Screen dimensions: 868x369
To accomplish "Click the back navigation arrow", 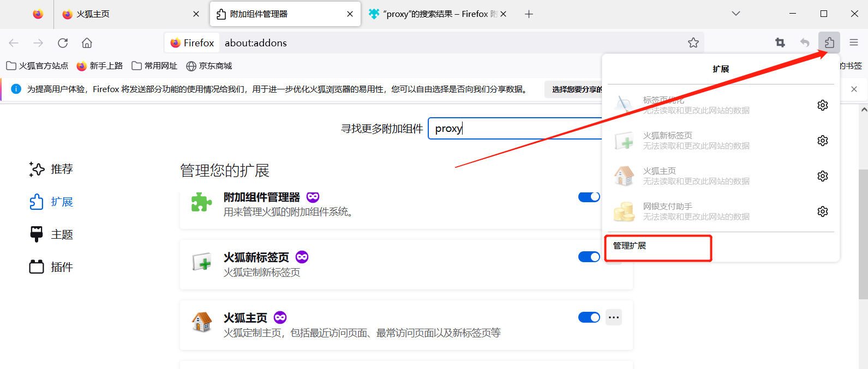I will pos(14,43).
